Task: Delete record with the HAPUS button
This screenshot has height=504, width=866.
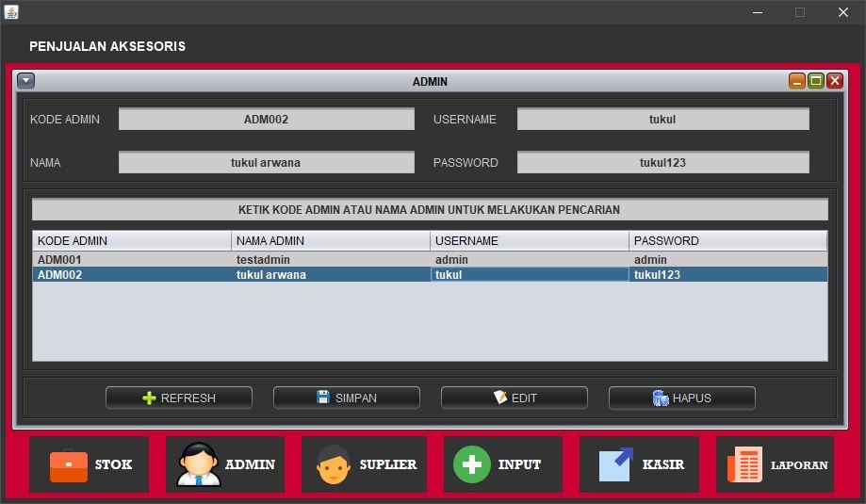Action: point(681,398)
